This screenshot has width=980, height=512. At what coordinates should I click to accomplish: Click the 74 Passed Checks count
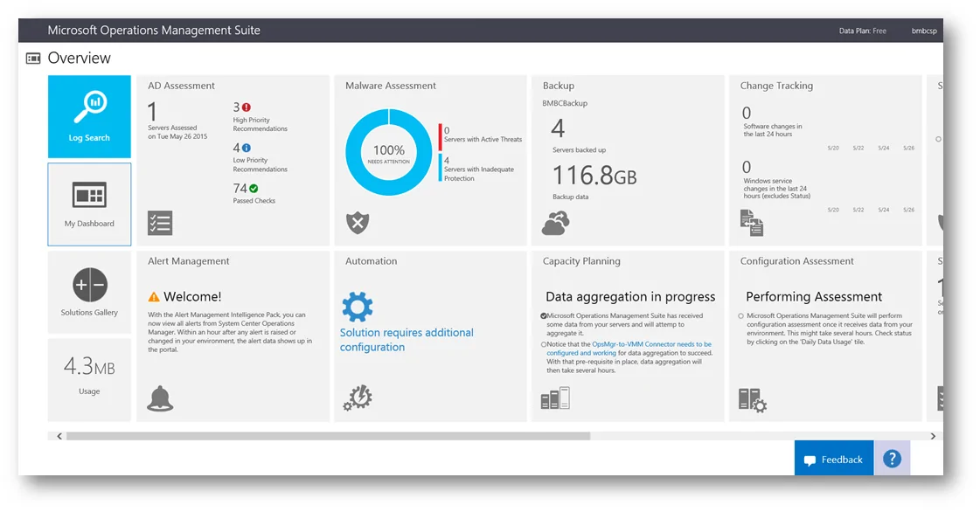240,188
